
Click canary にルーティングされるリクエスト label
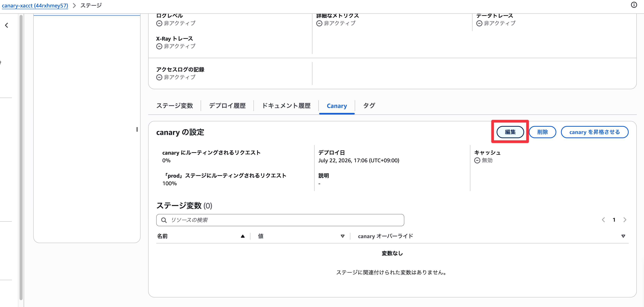pyautogui.click(x=211, y=153)
